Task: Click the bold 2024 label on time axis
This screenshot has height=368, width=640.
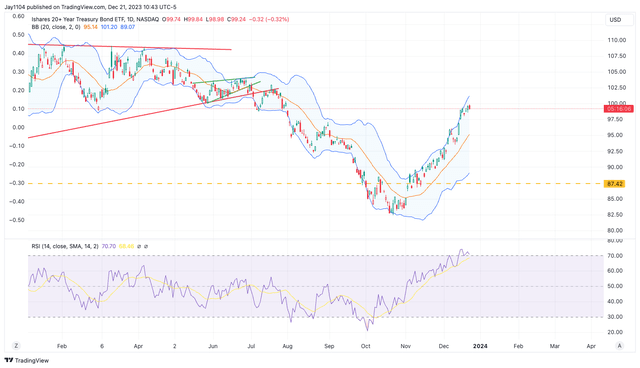Action: tap(480, 346)
